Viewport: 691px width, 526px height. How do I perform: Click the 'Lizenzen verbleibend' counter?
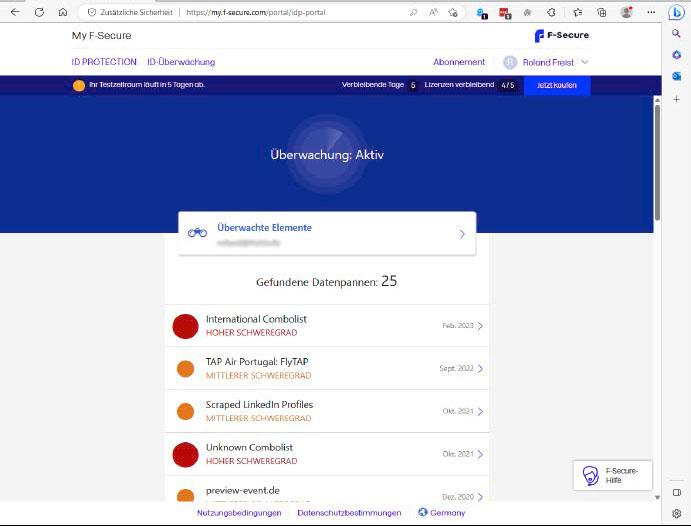point(470,85)
